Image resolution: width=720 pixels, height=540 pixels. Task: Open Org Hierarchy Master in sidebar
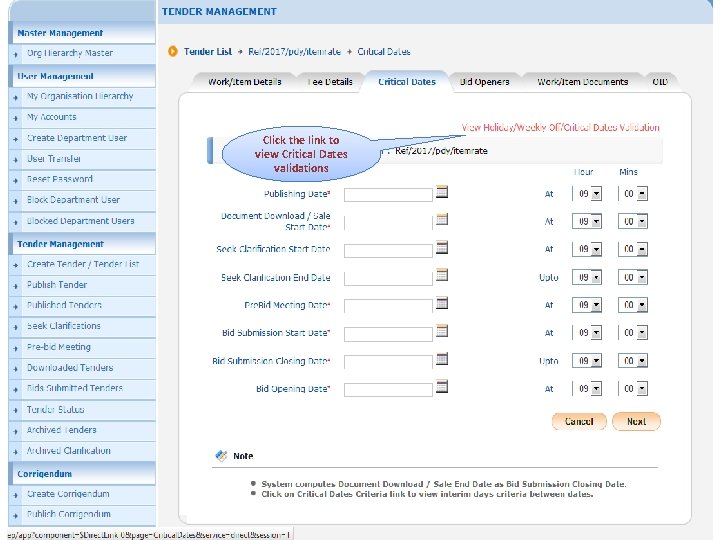[x=70, y=53]
